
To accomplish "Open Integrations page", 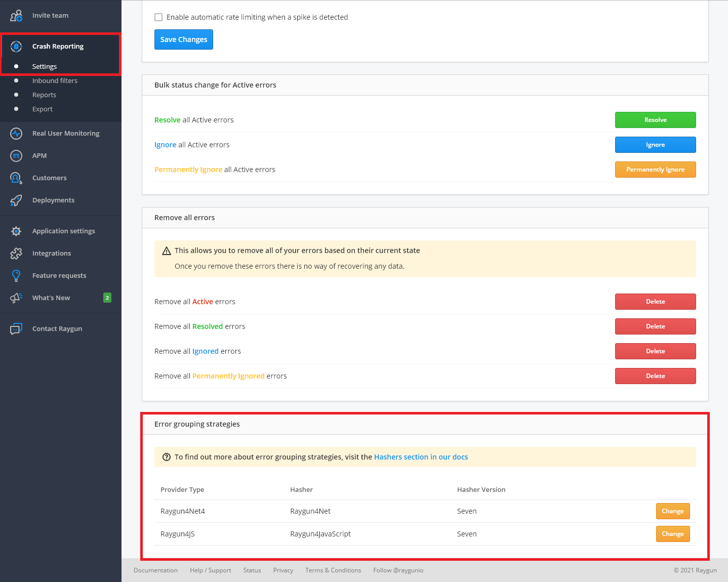I will (x=52, y=254).
